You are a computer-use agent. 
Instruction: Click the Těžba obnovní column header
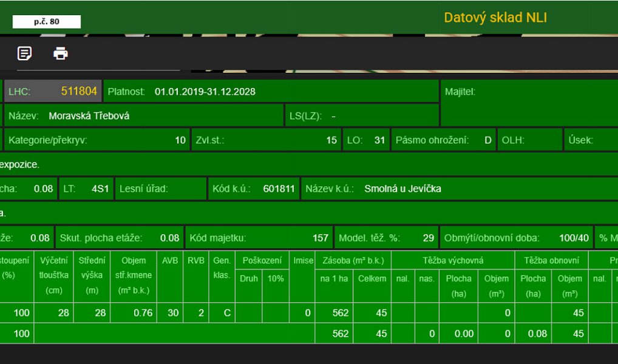[x=551, y=261]
